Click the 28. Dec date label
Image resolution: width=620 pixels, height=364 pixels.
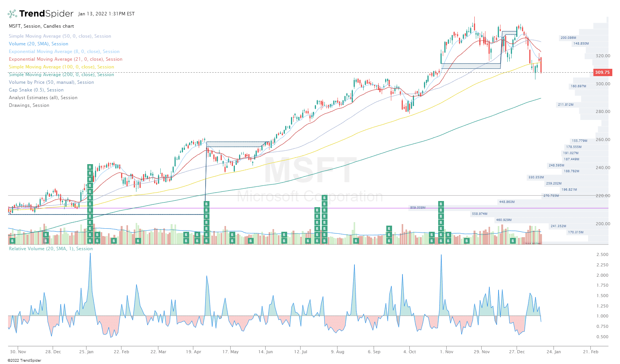[x=53, y=352]
